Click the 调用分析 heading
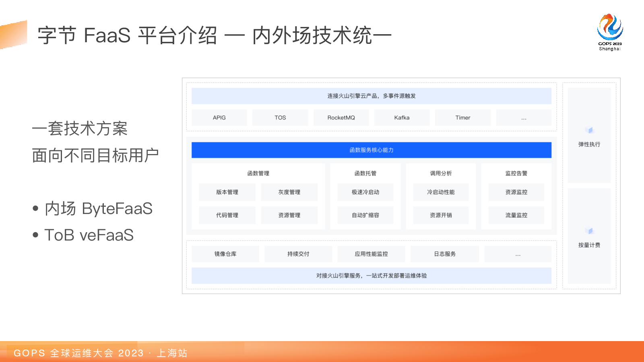This screenshot has height=362, width=644. pos(441,173)
